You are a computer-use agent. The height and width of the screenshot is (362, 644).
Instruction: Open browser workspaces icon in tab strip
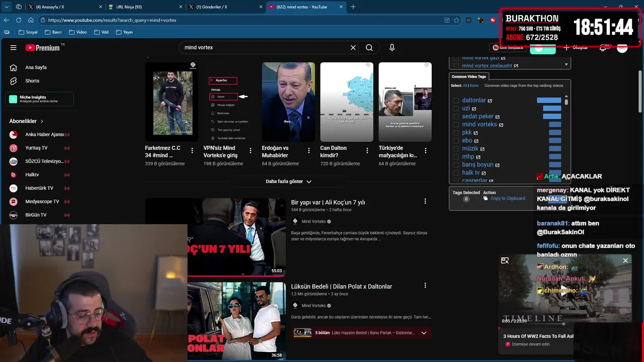click(19, 7)
